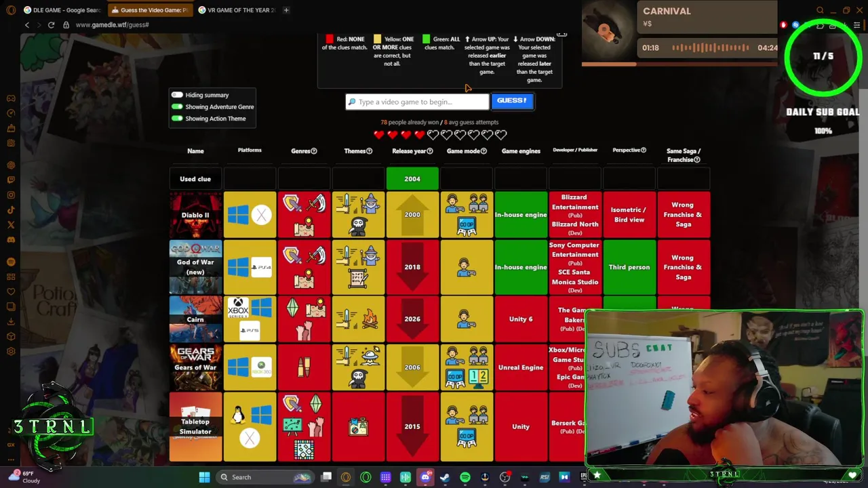The height and width of the screenshot is (488, 868).
Task: Open GX Corner gamepad icon in sidebar
Action: [11, 98]
